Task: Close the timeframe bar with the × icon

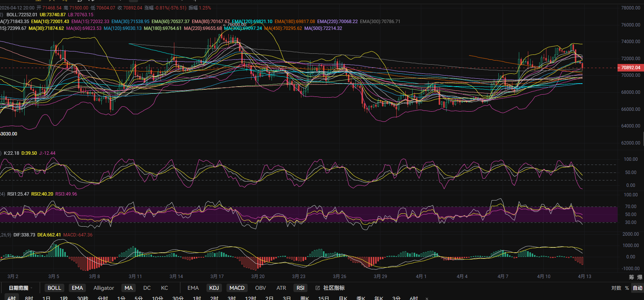Action: click(x=427, y=298)
